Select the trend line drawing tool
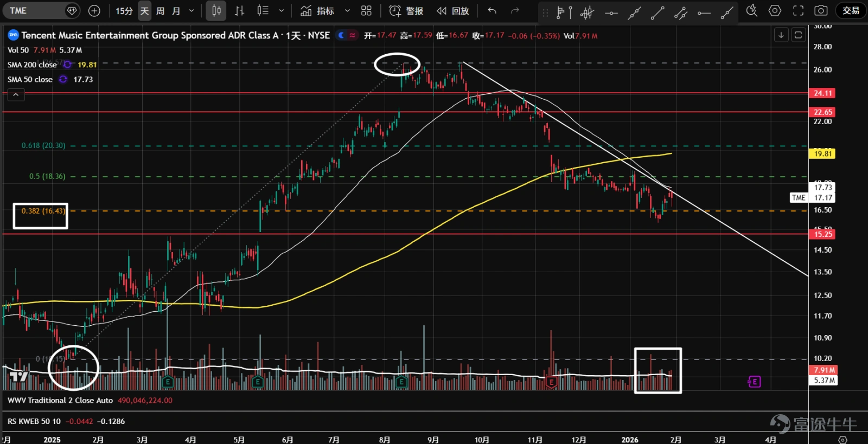868x444 pixels. (x=658, y=12)
